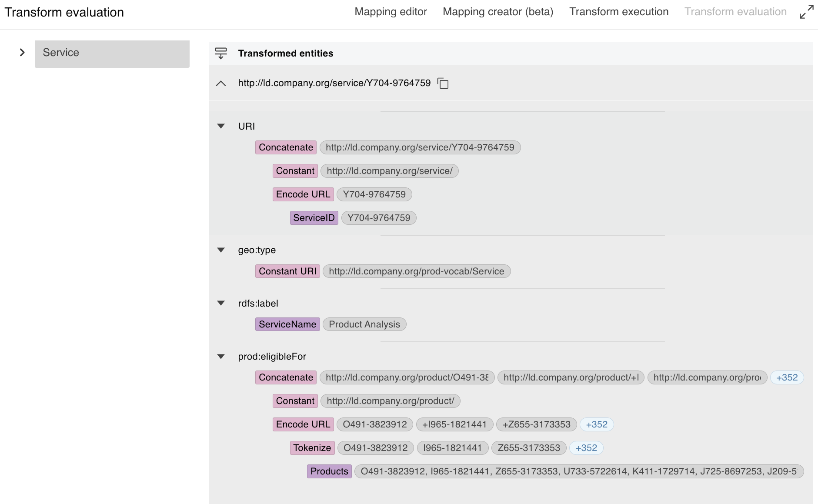Click the entity URI header text

pyautogui.click(x=334, y=83)
